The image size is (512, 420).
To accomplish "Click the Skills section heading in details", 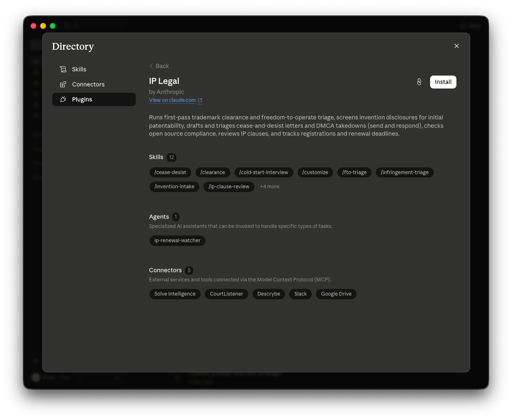I will (x=156, y=157).
